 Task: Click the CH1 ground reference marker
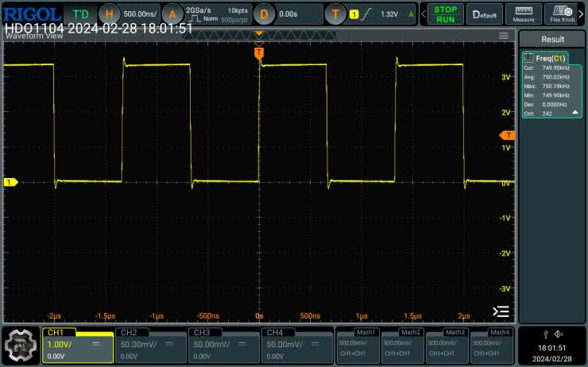10,183
